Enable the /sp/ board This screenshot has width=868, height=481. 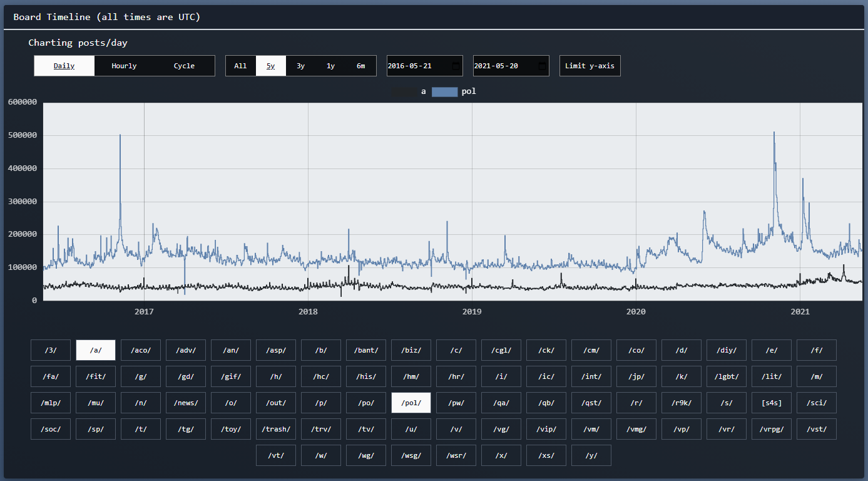[96, 429]
